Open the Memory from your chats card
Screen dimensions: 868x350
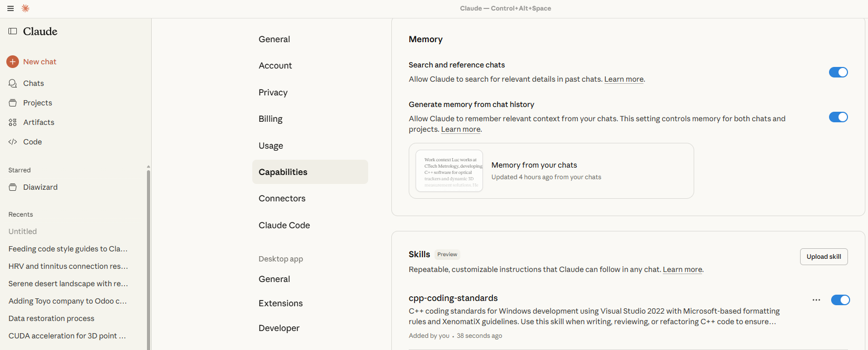click(x=551, y=171)
